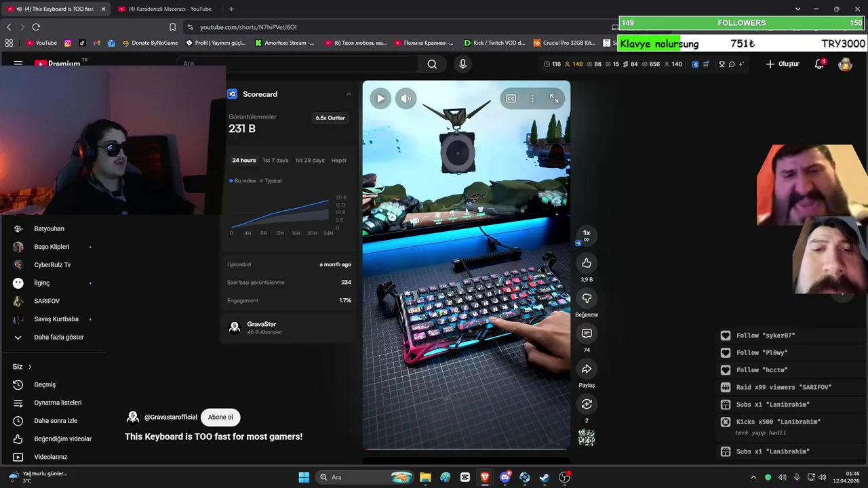The width and height of the screenshot is (868, 488).
Task: Click the YouTube search magnifier button
Action: point(432,64)
